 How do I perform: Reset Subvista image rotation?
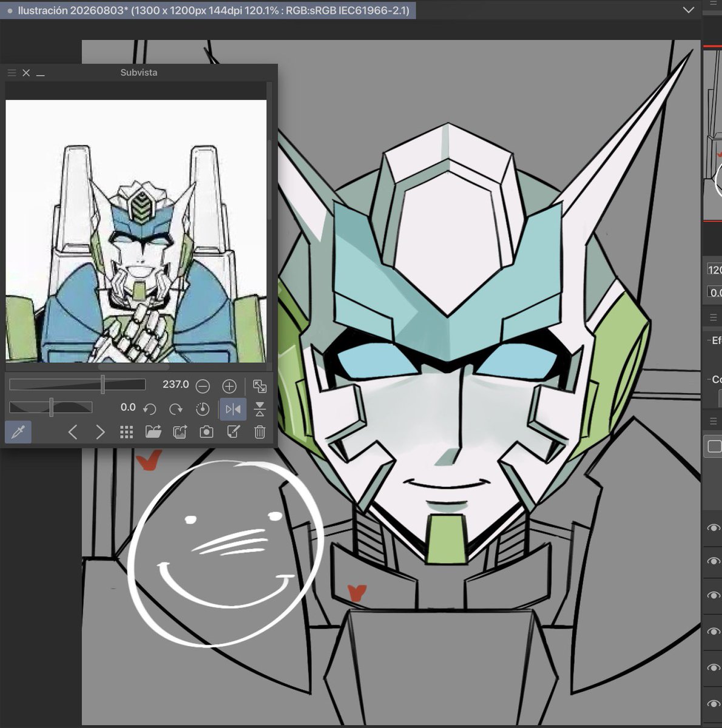click(x=203, y=409)
